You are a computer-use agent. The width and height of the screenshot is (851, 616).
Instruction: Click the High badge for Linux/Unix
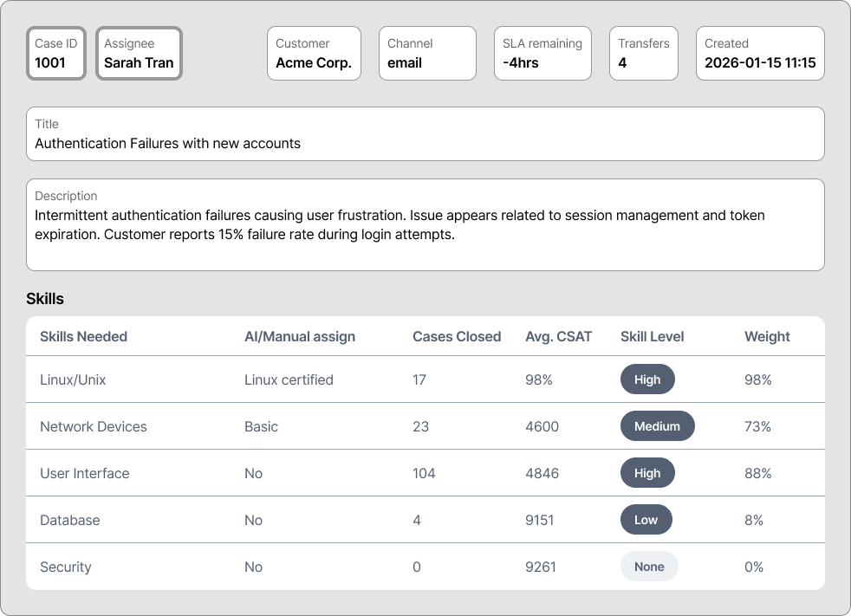[x=647, y=379]
